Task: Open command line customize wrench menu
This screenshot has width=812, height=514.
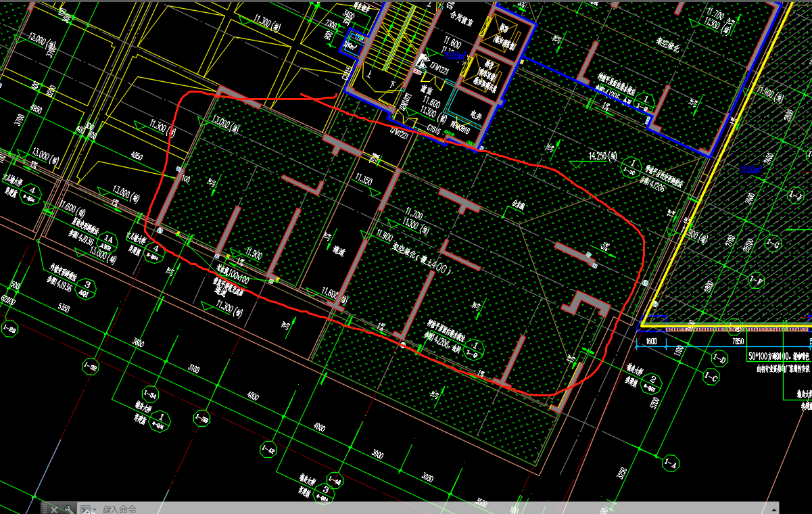Action: (x=69, y=509)
